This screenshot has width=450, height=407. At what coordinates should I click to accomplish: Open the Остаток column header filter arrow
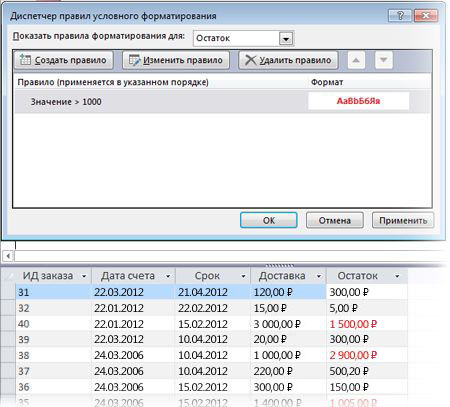[397, 276]
